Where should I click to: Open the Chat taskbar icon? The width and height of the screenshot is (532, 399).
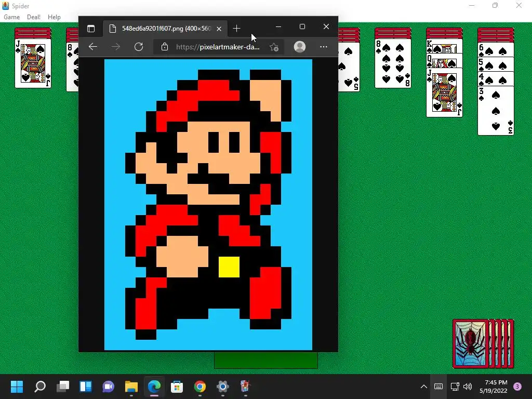coord(108,386)
